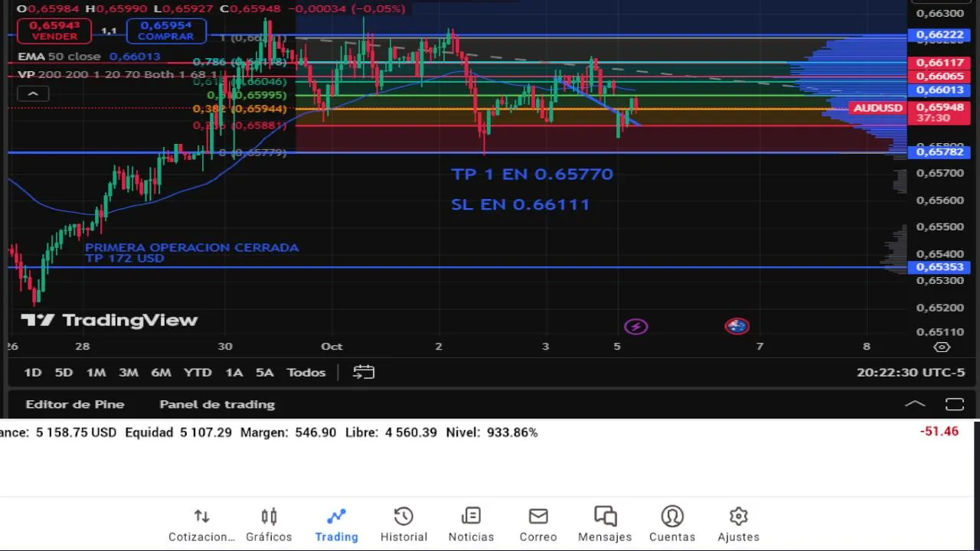Select the 1D time range
The height and width of the screenshot is (551, 980).
[32, 373]
